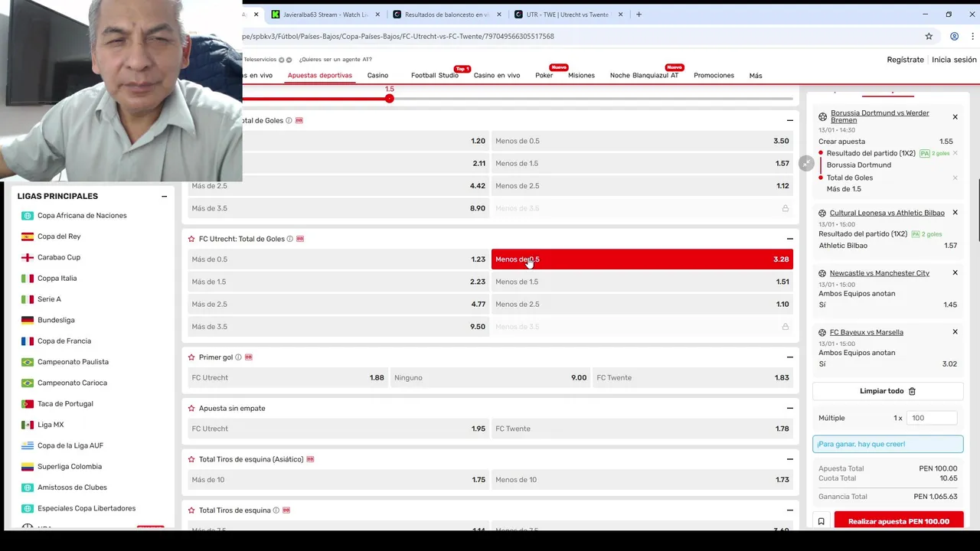Screen dimensions: 980x551
Task: Collapse Total Tiros de esquina (Asiático) market
Action: (x=789, y=459)
